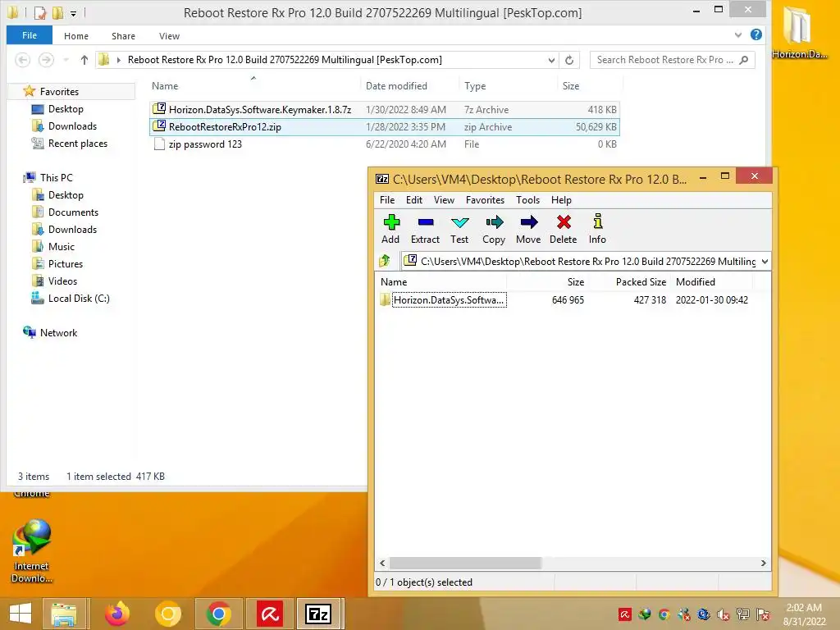Click the 7-Zip Copy toolbar icon
This screenshot has height=630, width=840.
point(494,221)
